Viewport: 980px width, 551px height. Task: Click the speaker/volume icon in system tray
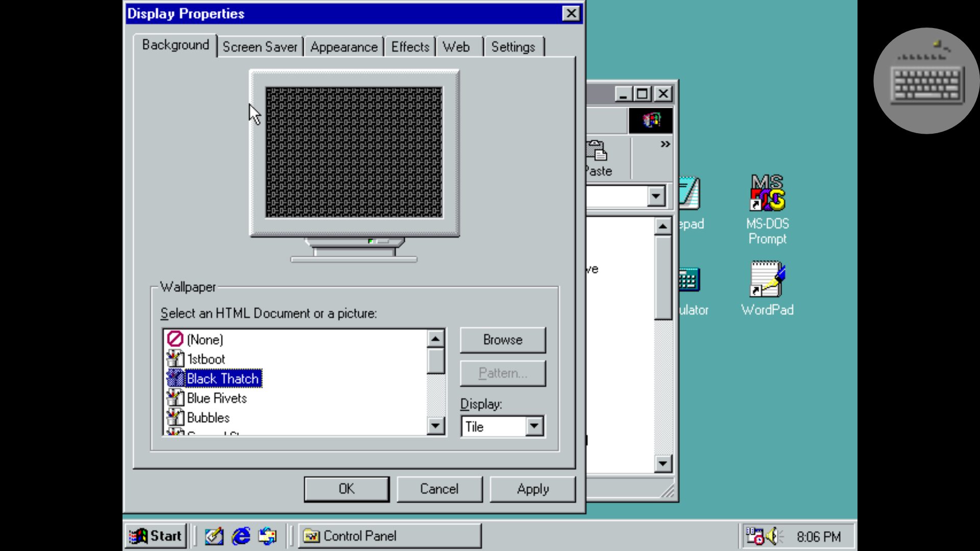tap(773, 536)
